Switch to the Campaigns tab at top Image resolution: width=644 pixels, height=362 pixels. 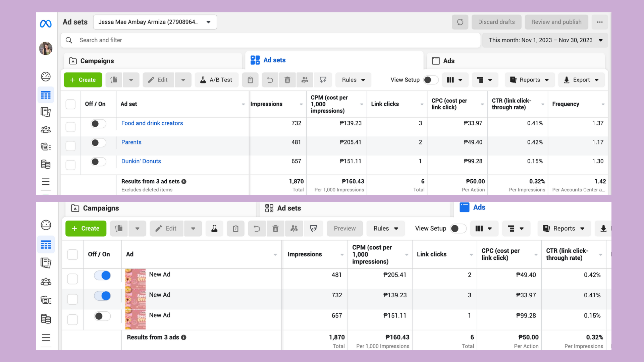(x=97, y=61)
